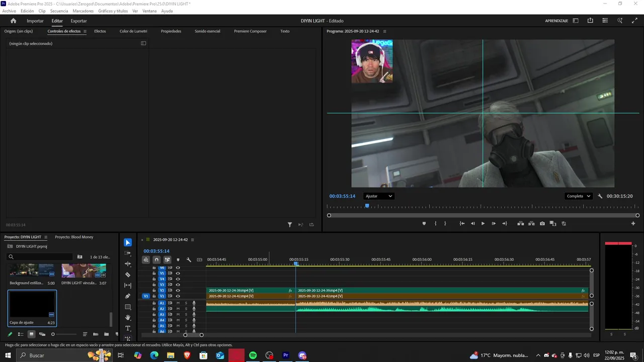Toggle V2 track output eye

pyautogui.click(x=178, y=291)
